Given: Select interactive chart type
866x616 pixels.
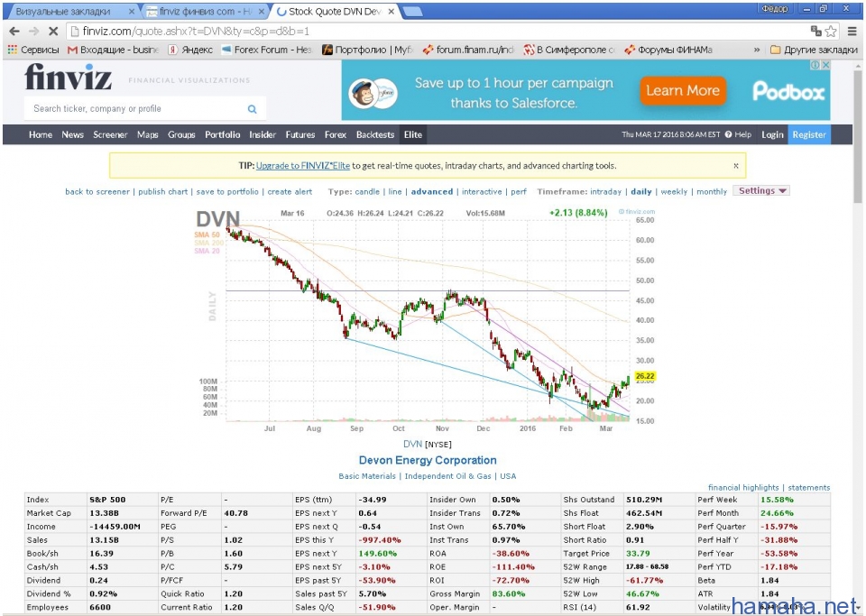Looking at the screenshot, I should point(482,191).
